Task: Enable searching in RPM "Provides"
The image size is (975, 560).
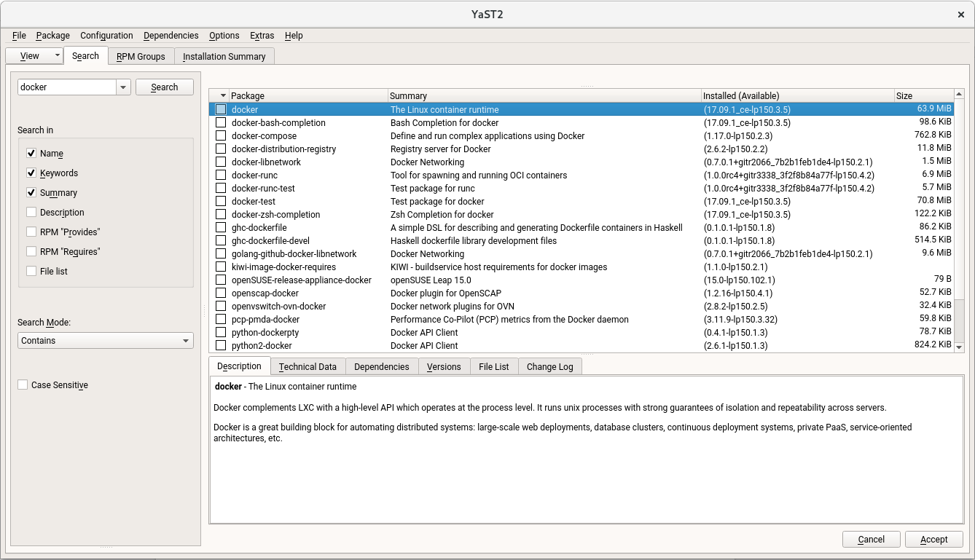Action: point(31,232)
